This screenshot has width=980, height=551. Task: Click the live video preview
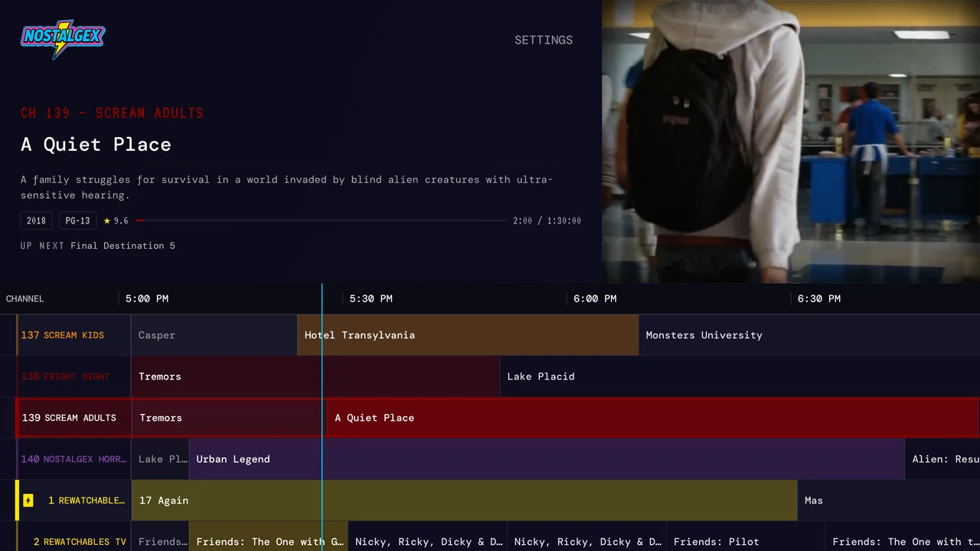[x=791, y=142]
